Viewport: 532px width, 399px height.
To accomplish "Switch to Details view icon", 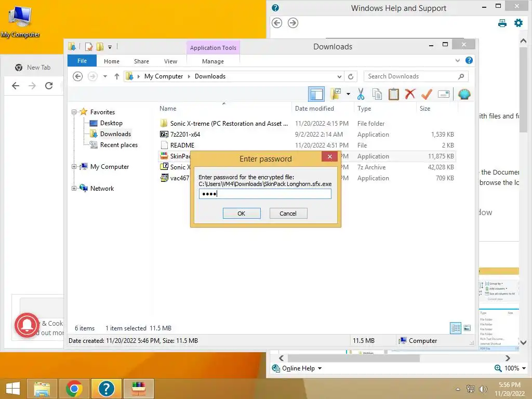I will (455, 328).
